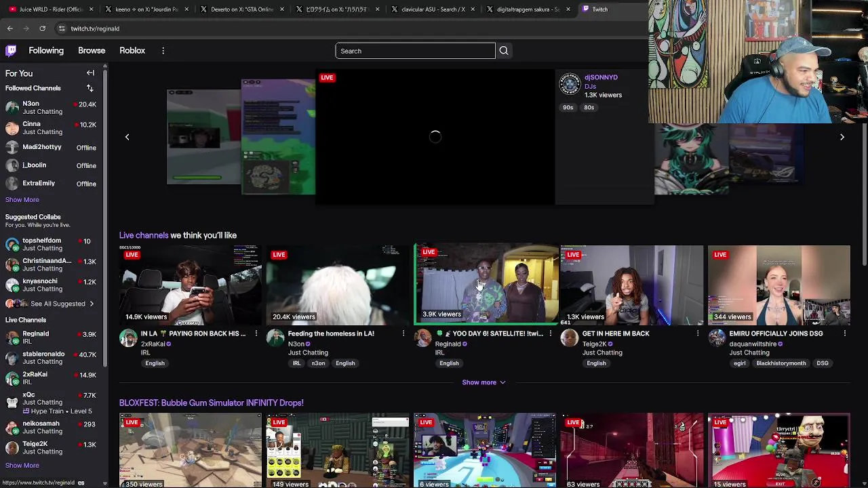The height and width of the screenshot is (488, 868).
Task: Open options menu for GET IN HERE card
Action: pyautogui.click(x=697, y=333)
